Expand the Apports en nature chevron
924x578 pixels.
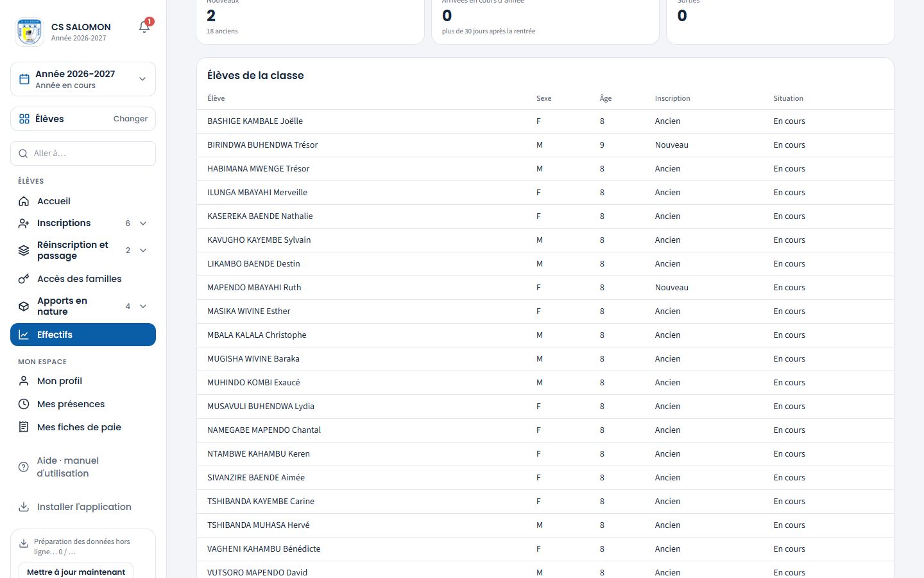click(x=143, y=306)
